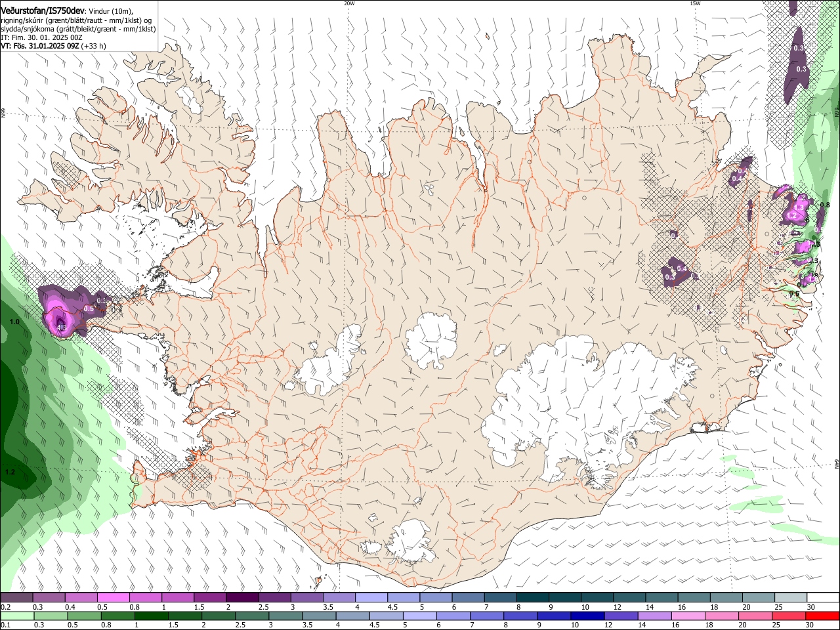Click the 20W longitude label at top
The height and width of the screenshot is (630, 840).
click(349, 3)
